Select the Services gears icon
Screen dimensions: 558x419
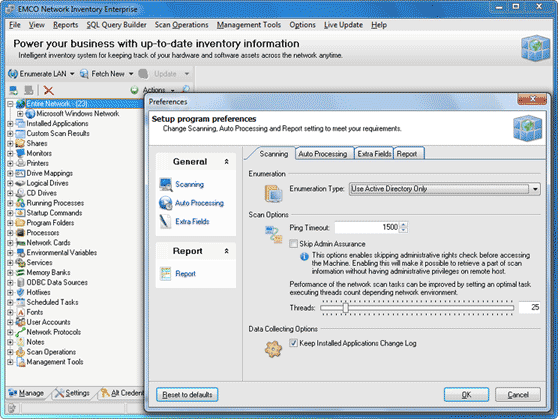coord(20,263)
